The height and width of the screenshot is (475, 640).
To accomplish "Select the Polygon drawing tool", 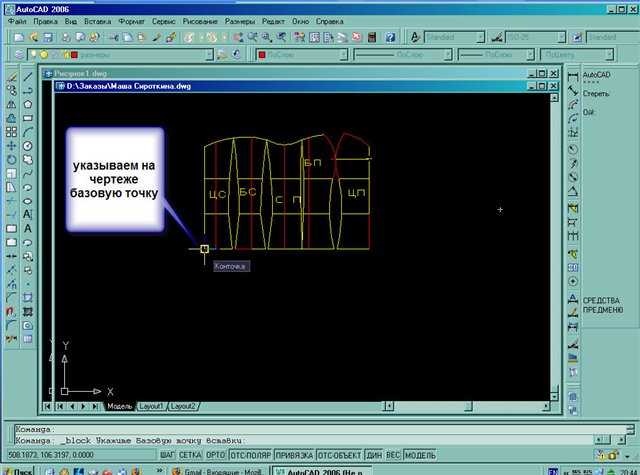I will click(x=28, y=104).
